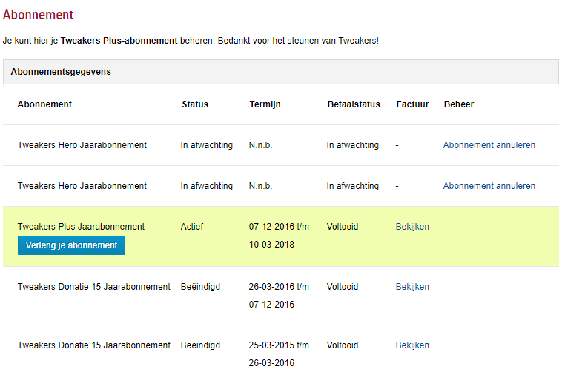This screenshot has width=565, height=392.
Task: Click the 'Betaalstatus' column header
Action: point(354,104)
